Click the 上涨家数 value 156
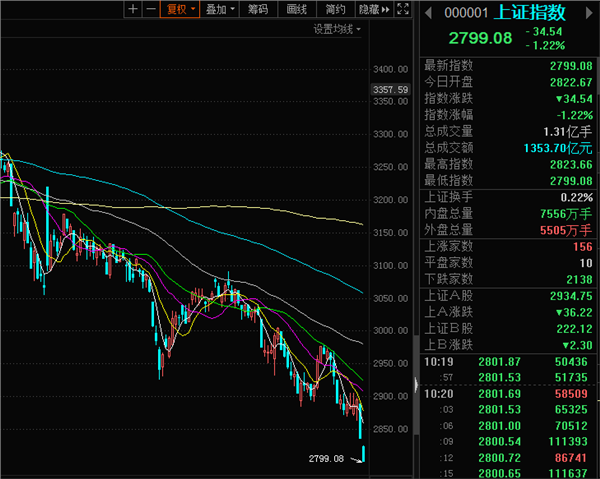This screenshot has width=600, height=479. tap(583, 247)
